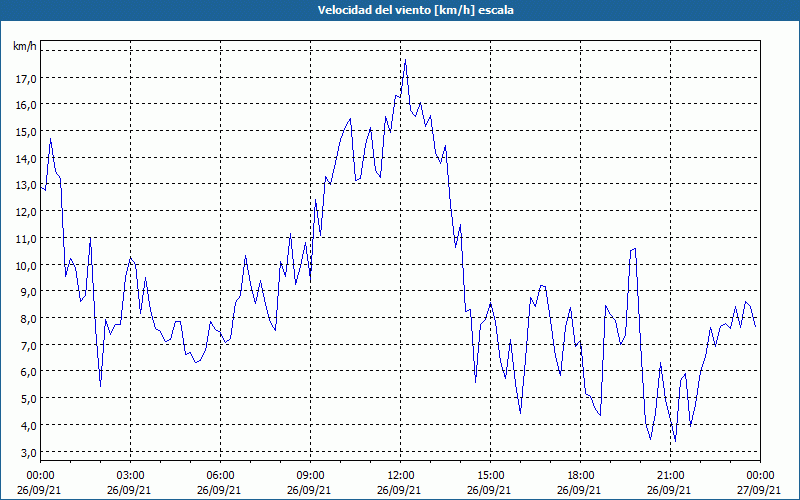Pick the '12,0' y-axis value

coord(26,212)
